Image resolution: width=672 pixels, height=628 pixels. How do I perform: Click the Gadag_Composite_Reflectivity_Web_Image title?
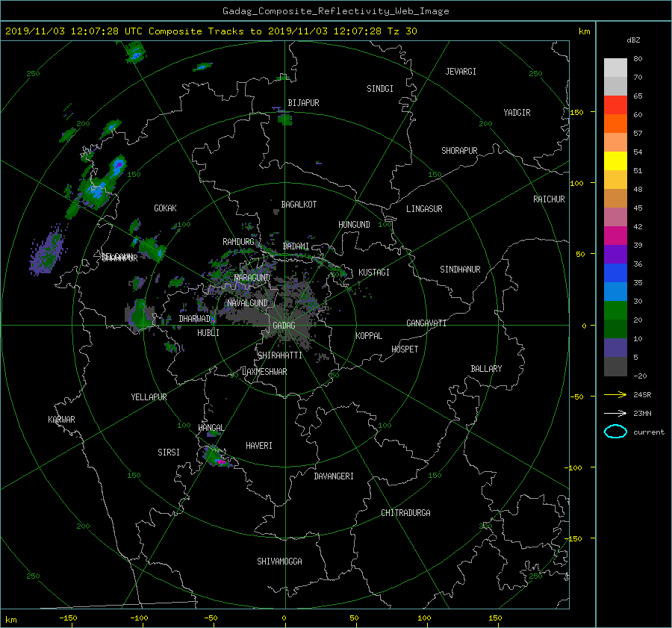click(335, 11)
